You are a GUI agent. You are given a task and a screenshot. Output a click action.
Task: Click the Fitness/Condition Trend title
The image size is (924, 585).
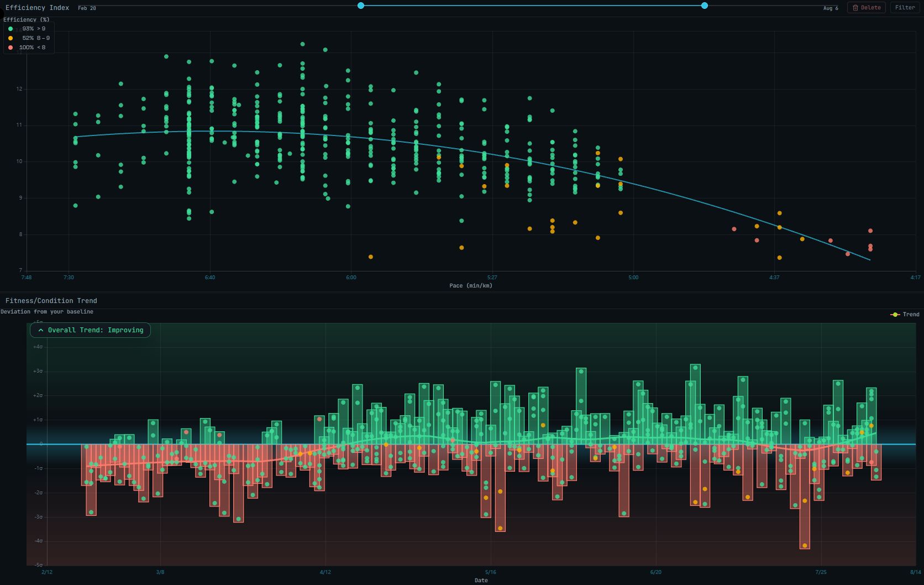tap(51, 301)
